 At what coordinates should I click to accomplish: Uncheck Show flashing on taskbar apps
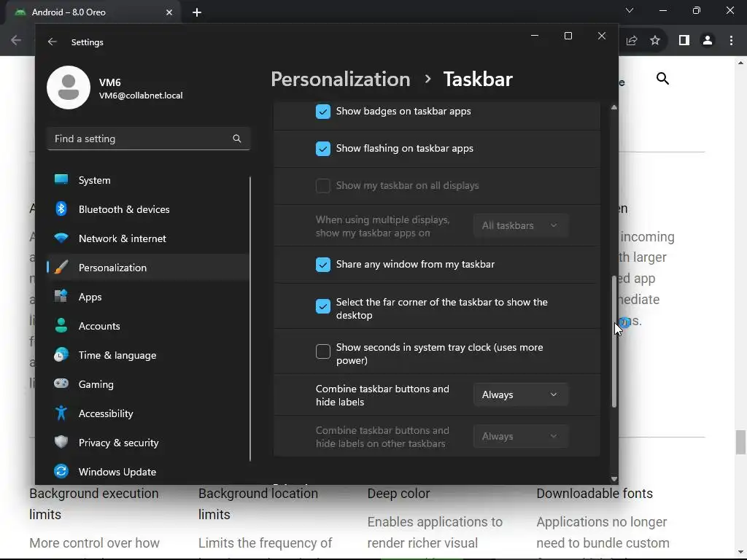pyautogui.click(x=323, y=149)
